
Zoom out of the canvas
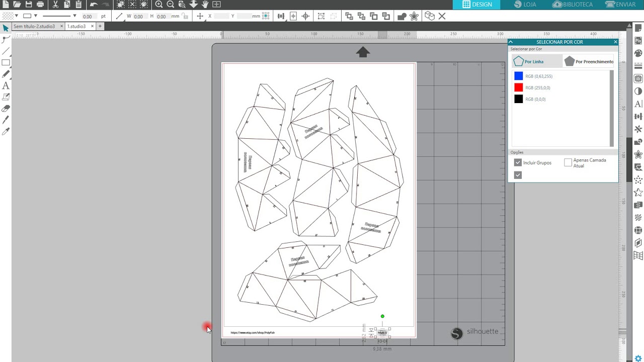(171, 5)
